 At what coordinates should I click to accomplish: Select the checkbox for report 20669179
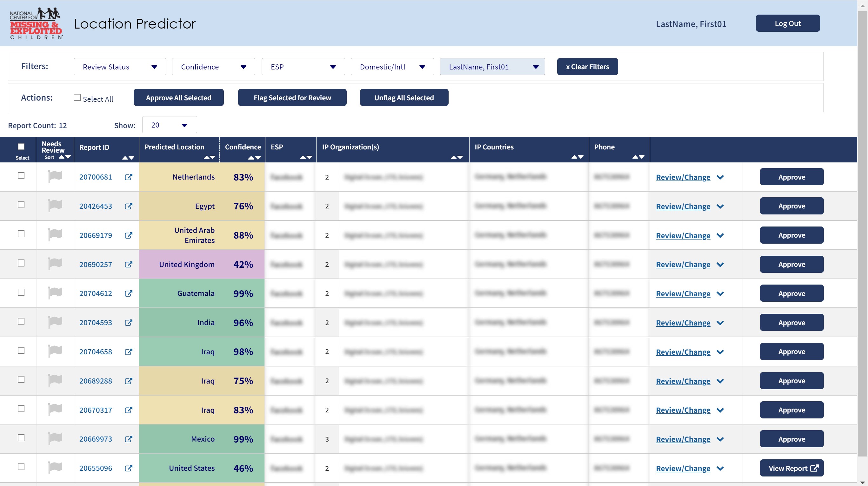tap(21, 234)
